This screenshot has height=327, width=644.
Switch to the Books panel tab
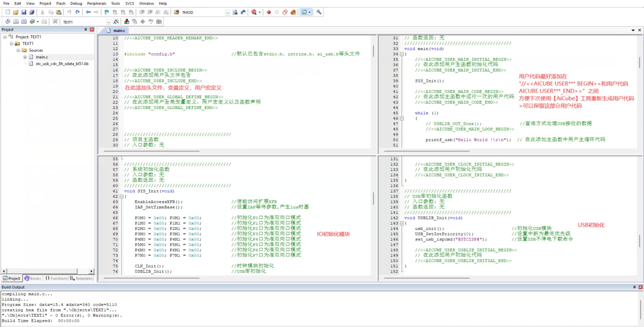point(32,278)
